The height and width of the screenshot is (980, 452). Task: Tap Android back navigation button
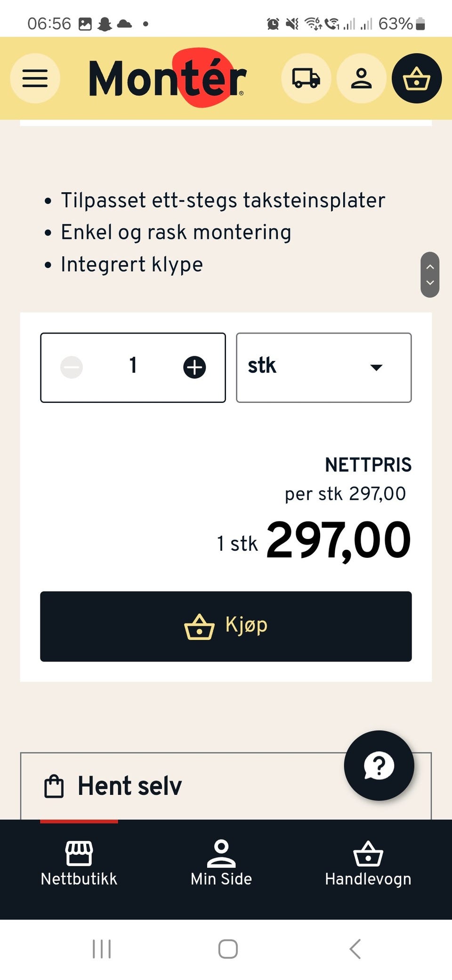click(355, 949)
